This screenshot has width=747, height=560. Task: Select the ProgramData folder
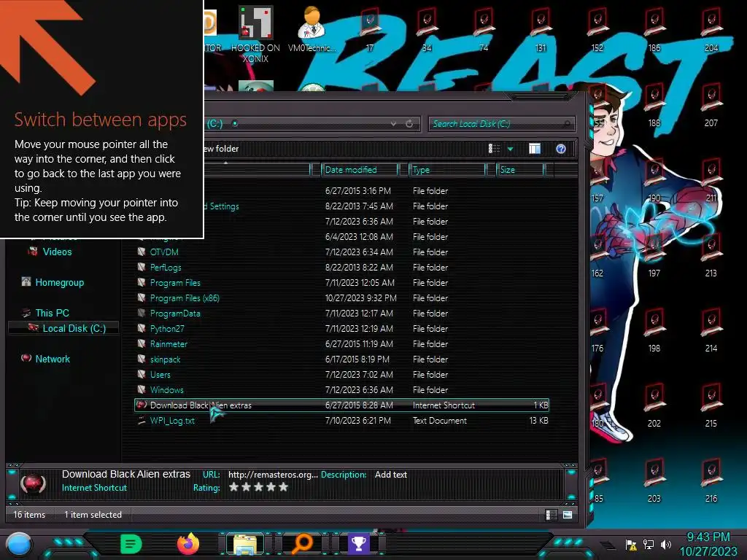[341, 314]
